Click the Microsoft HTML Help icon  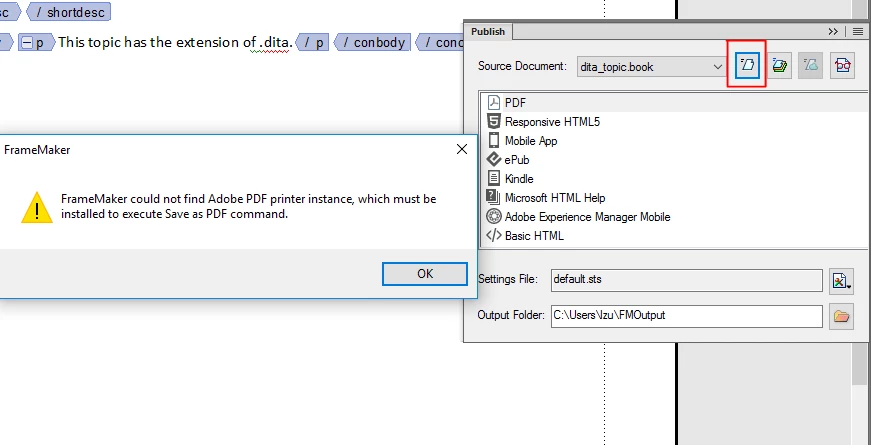tap(493, 197)
